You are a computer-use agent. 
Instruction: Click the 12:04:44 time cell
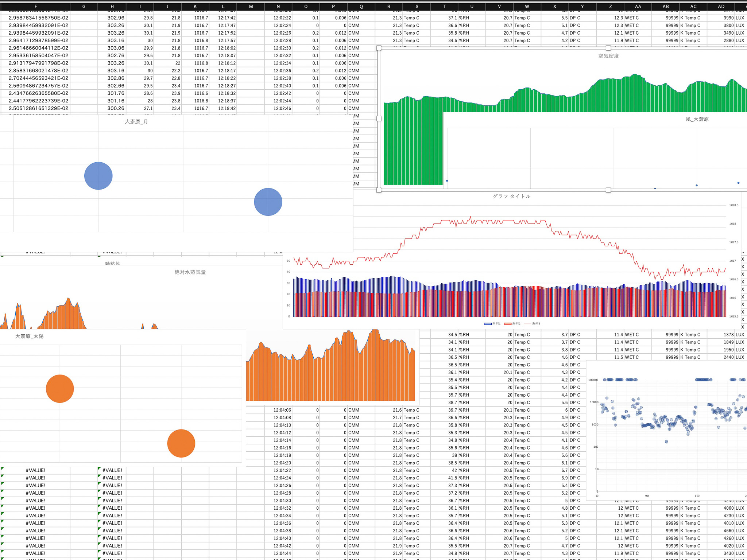tap(278, 553)
